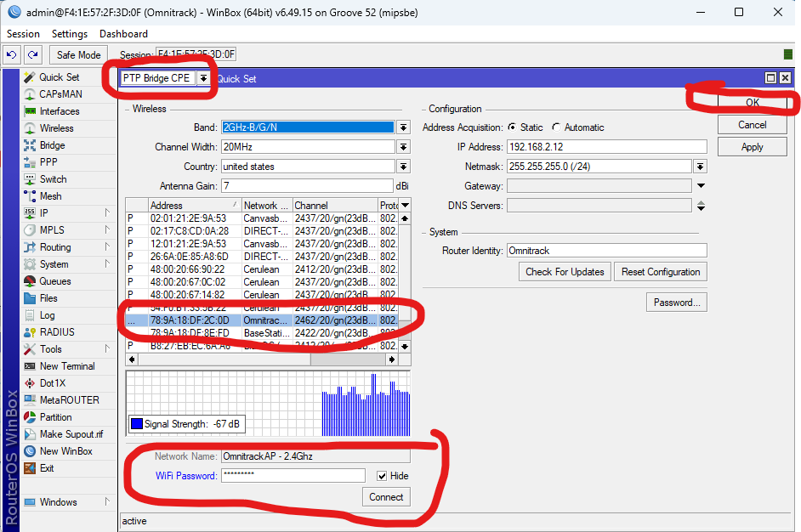Select Wireless in the sidebar menu
This screenshot has height=532, width=801.
click(56, 128)
